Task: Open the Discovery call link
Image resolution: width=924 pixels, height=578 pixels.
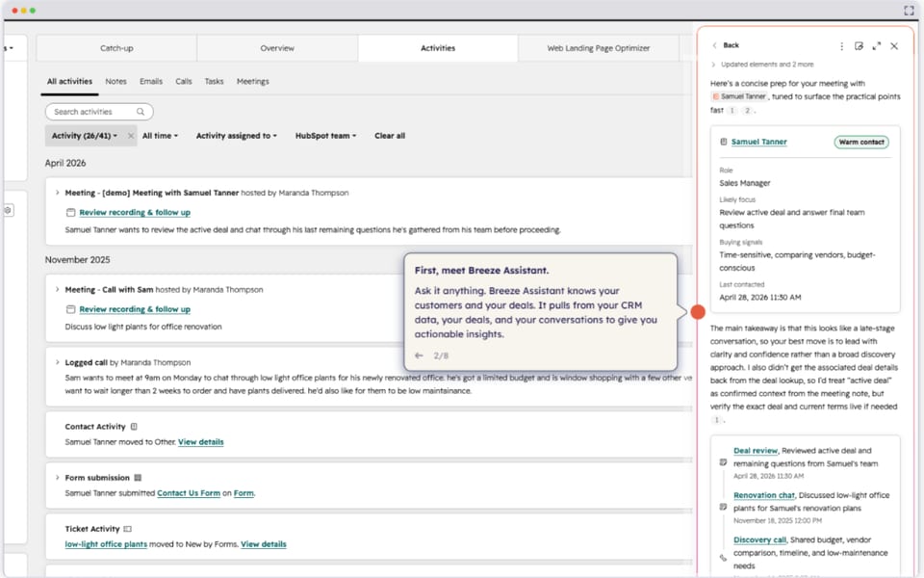Action: [x=759, y=539]
